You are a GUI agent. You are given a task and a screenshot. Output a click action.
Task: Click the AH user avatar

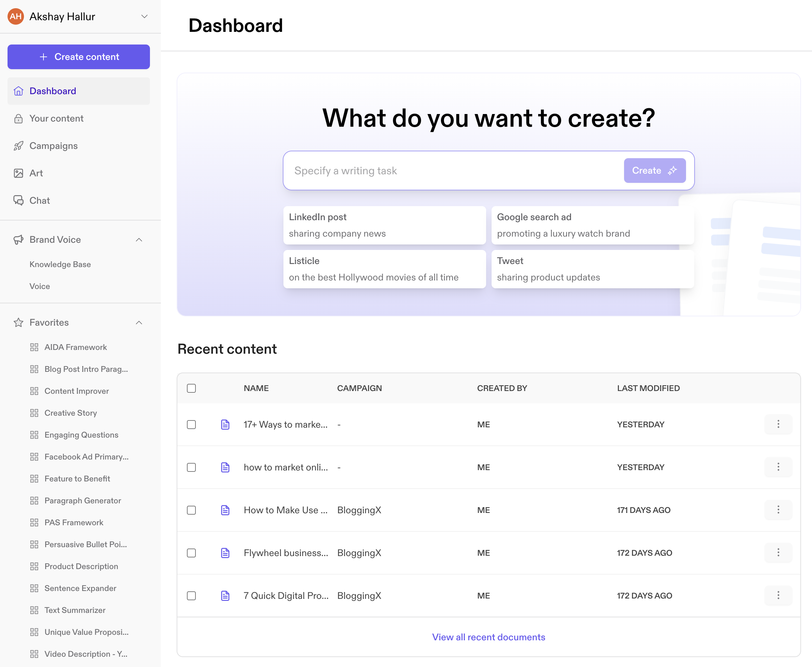pos(16,16)
